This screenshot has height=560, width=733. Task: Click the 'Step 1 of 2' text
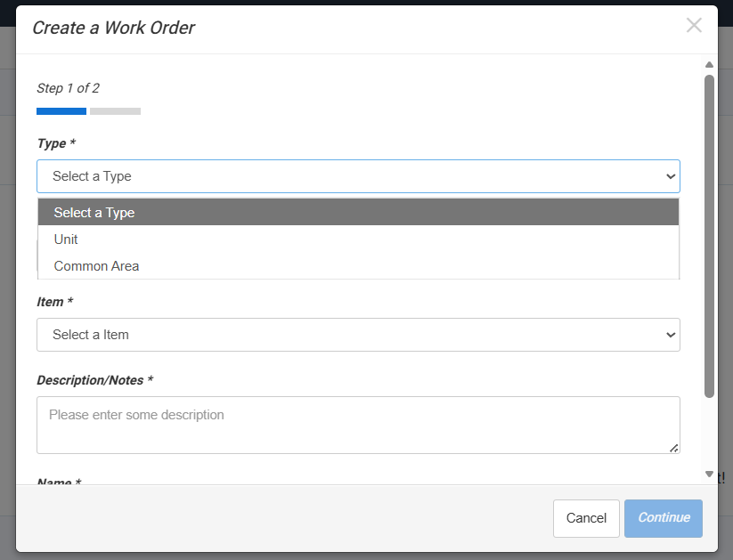pyautogui.click(x=69, y=88)
